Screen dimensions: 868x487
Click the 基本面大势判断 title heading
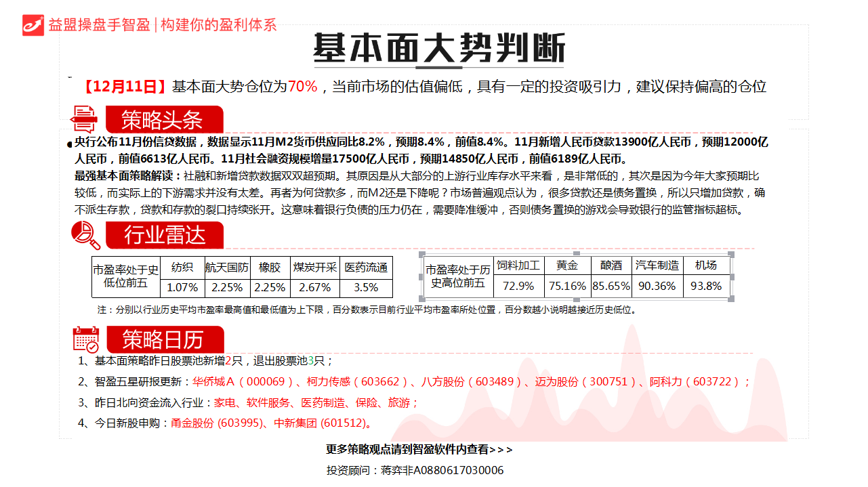tap(438, 49)
